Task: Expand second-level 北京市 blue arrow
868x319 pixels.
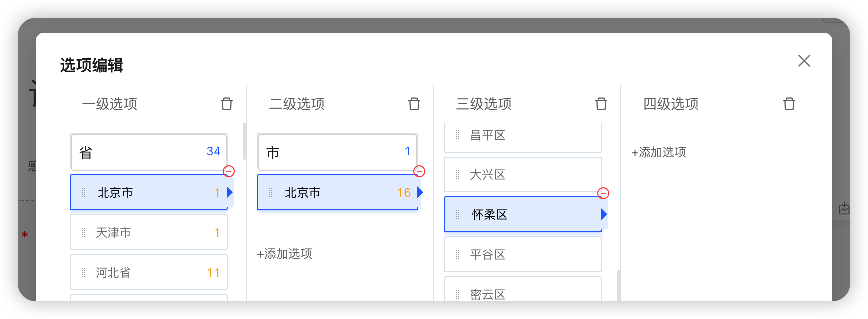Action: point(420,192)
